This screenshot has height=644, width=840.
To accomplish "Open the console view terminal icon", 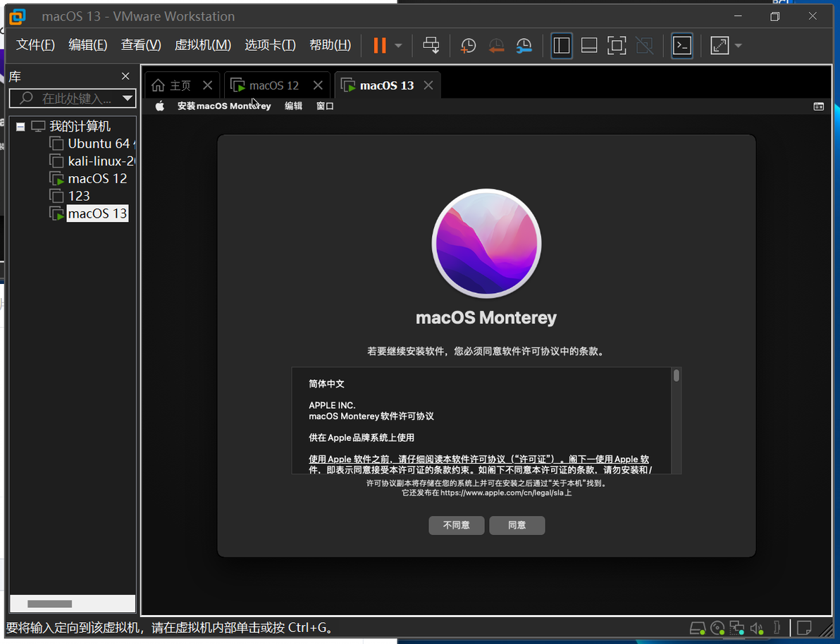I will 682,46.
